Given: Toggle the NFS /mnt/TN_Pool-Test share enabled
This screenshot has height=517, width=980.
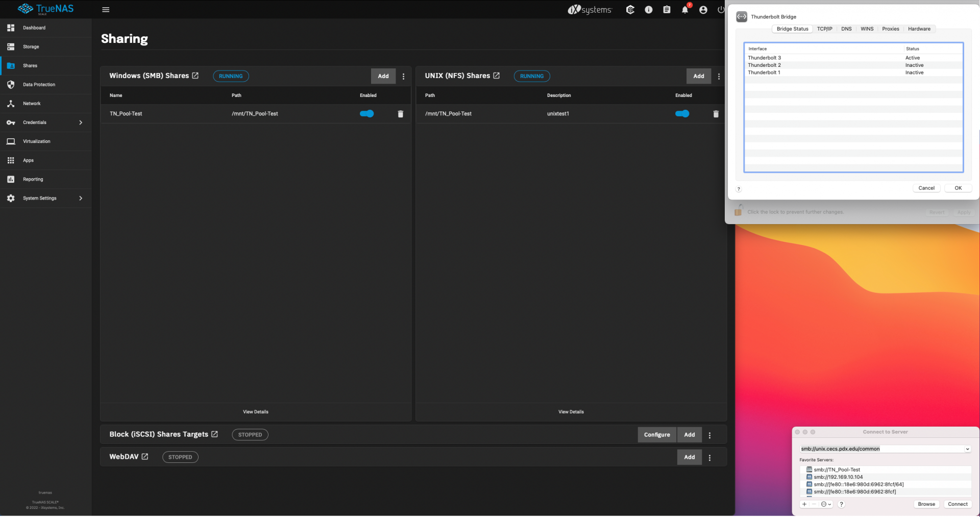Looking at the screenshot, I should coord(682,114).
